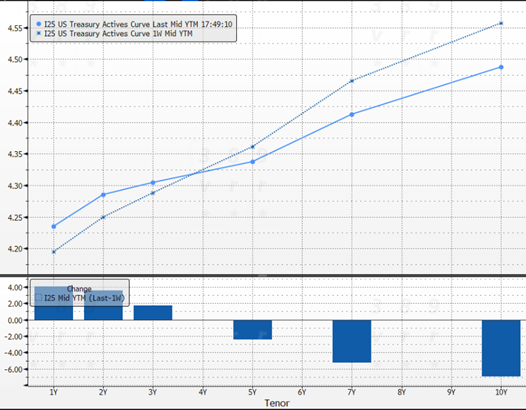Image resolution: width=526 pixels, height=410 pixels.
Task: Click the Change legend dashed box icon
Action: 39,298
